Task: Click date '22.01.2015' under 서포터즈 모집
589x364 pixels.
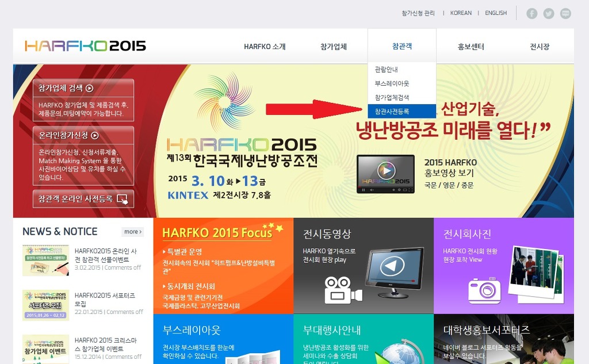Action: click(89, 312)
